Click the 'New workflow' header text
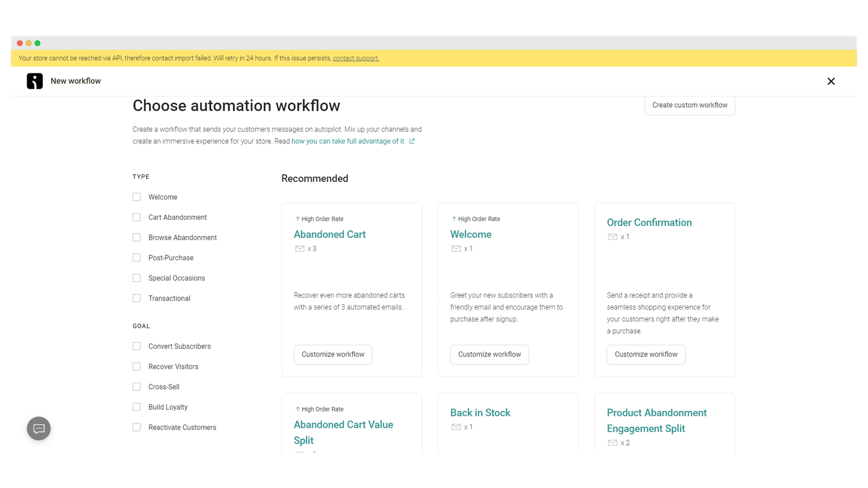 tap(76, 81)
